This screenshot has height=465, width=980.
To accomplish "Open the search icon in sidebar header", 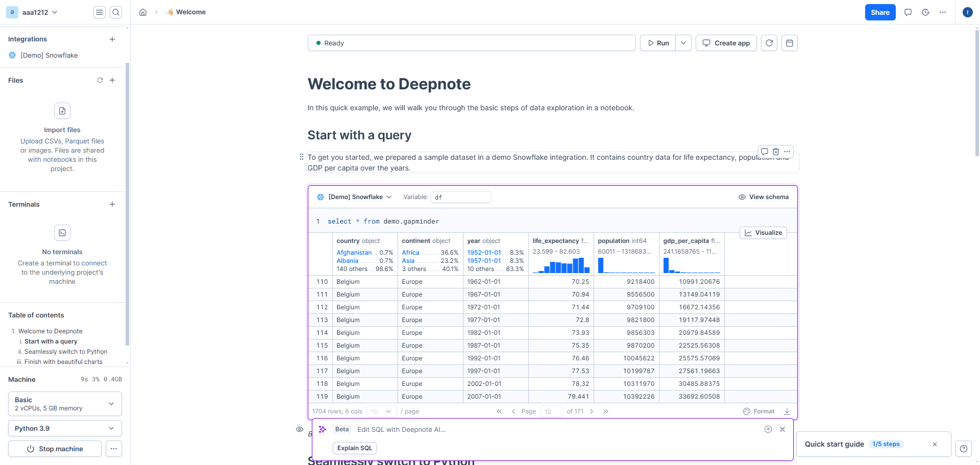I will coord(116,12).
